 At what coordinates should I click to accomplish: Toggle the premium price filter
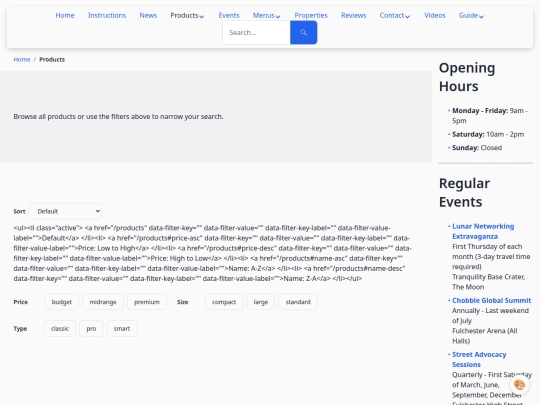[x=147, y=302]
